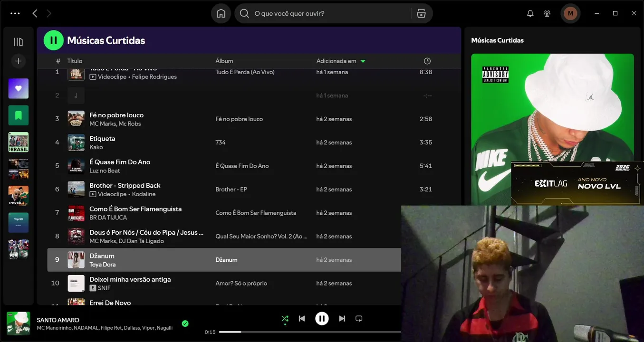The image size is (644, 342).
Task: Open artist Kako link
Action: 96,147
